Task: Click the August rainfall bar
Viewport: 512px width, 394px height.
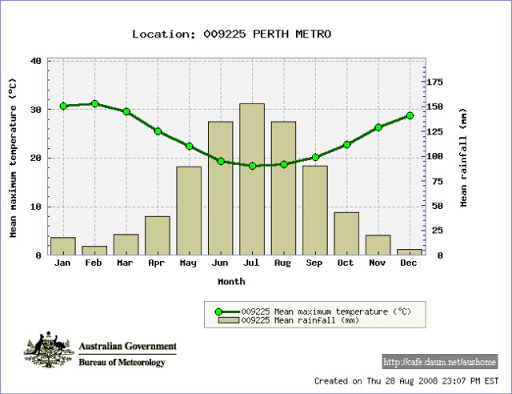Action: coord(284,188)
